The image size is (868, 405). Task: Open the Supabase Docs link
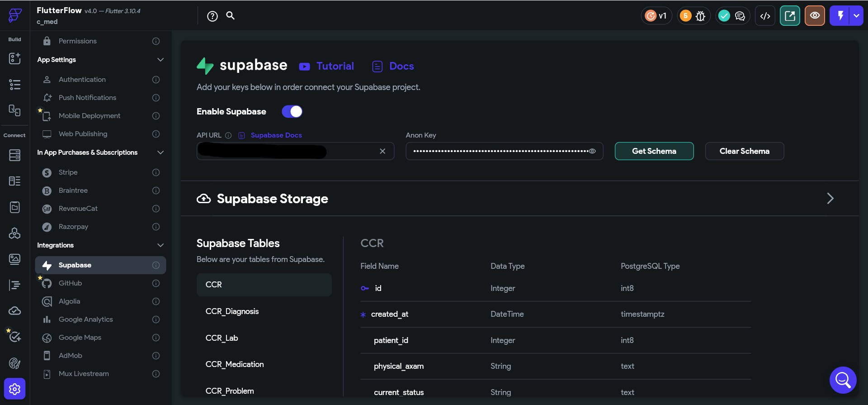(276, 135)
